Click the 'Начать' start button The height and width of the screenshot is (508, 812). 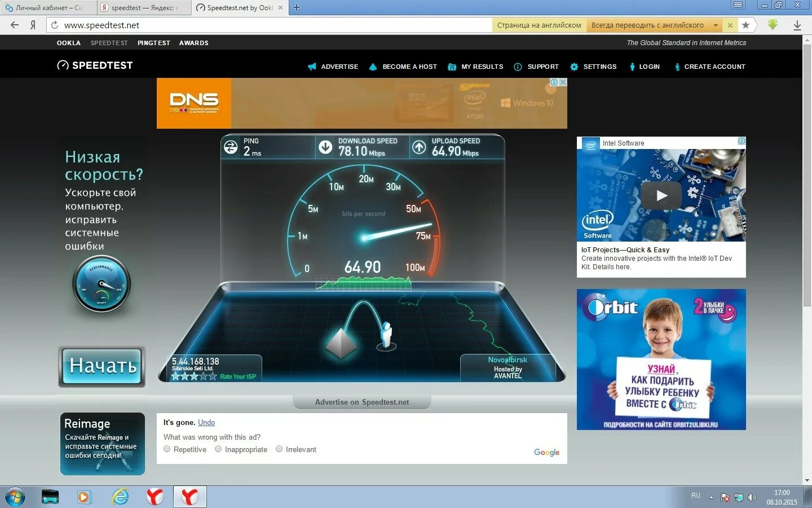(102, 366)
